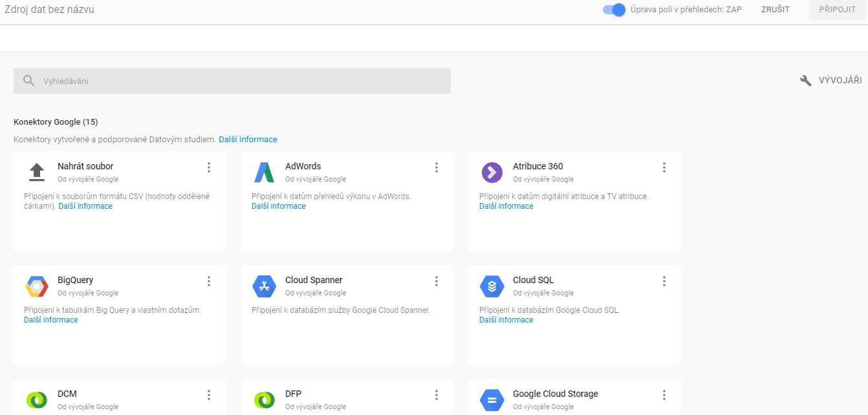Select the AdWords connector title
This screenshot has height=415, width=868.
(x=303, y=166)
